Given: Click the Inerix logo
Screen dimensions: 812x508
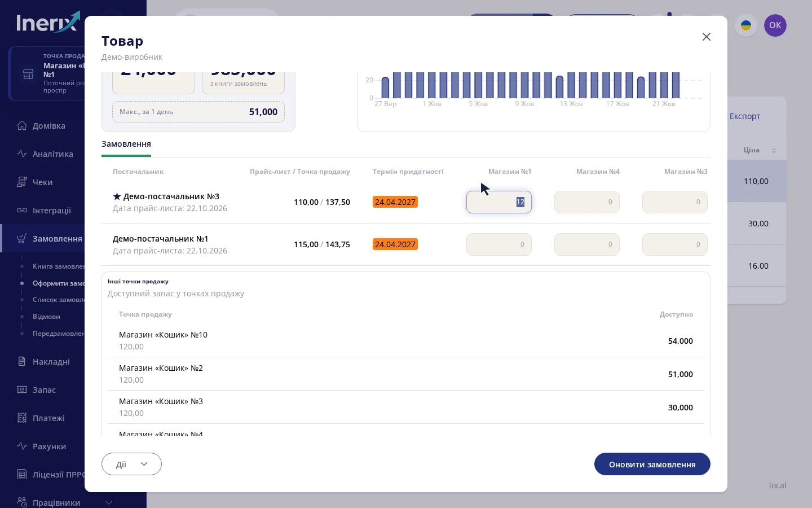Looking at the screenshot, I should pos(48,23).
